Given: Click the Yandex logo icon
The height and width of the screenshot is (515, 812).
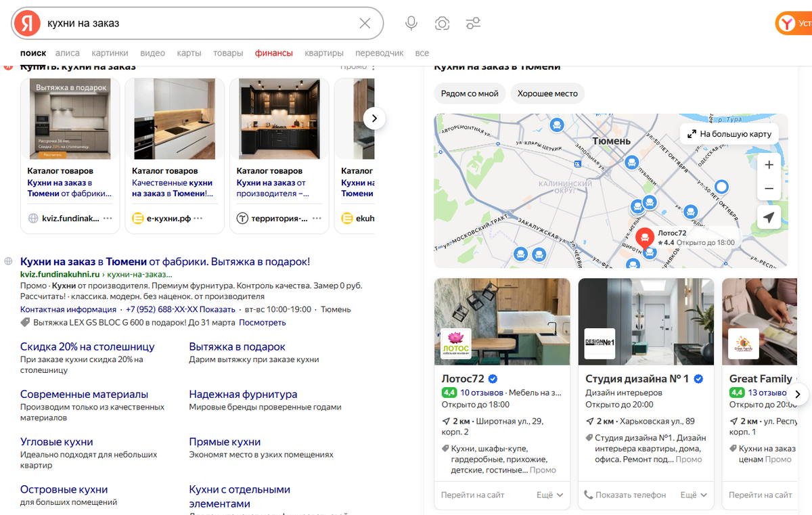Looking at the screenshot, I should pyautogui.click(x=27, y=24).
